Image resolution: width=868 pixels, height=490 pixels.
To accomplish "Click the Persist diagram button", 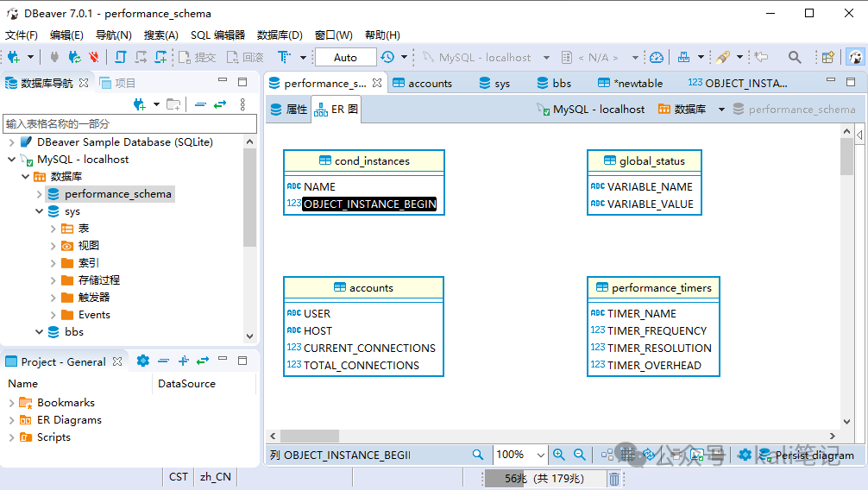I will 807,455.
